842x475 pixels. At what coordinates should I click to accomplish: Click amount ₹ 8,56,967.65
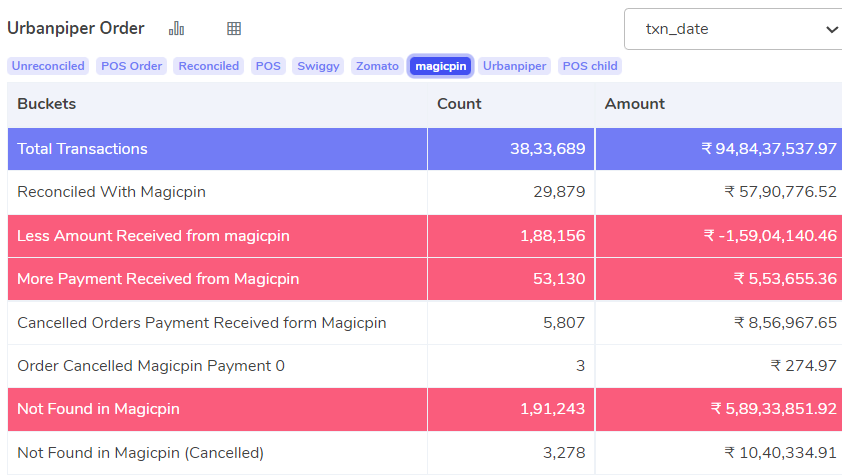coord(785,323)
